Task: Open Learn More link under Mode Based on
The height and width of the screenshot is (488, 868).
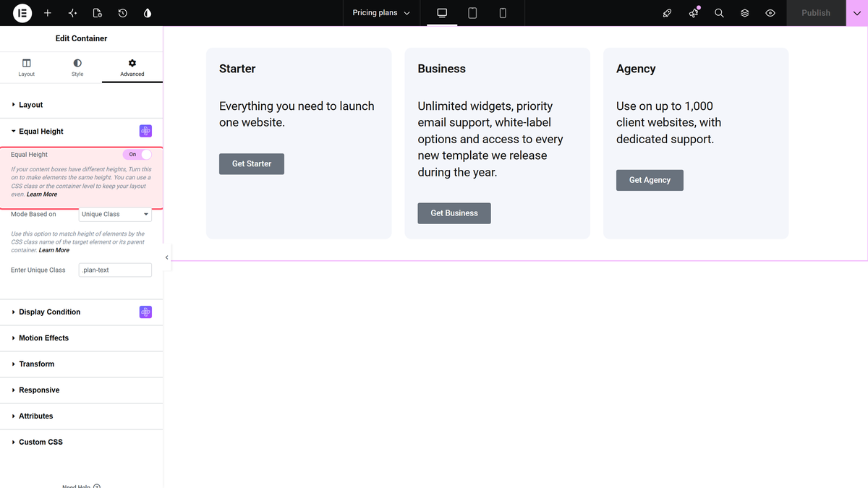Action: 54,250
